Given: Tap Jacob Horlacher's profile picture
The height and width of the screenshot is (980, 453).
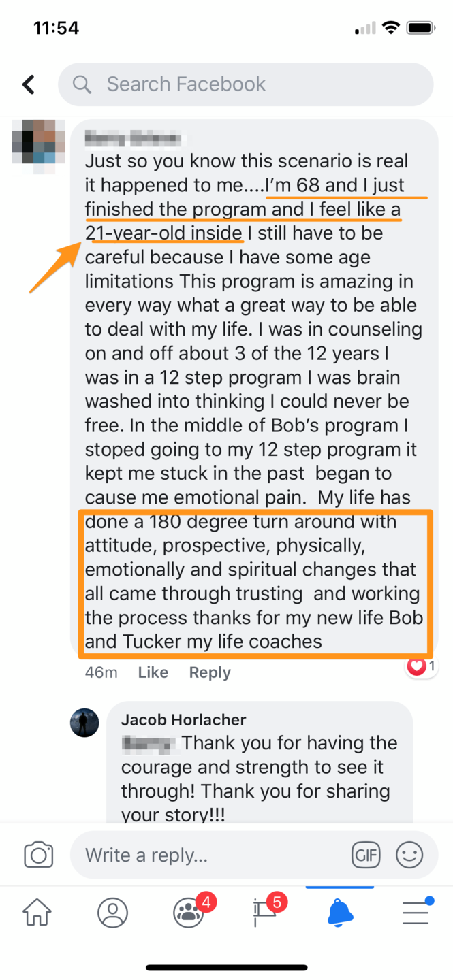Looking at the screenshot, I should pyautogui.click(x=84, y=723).
